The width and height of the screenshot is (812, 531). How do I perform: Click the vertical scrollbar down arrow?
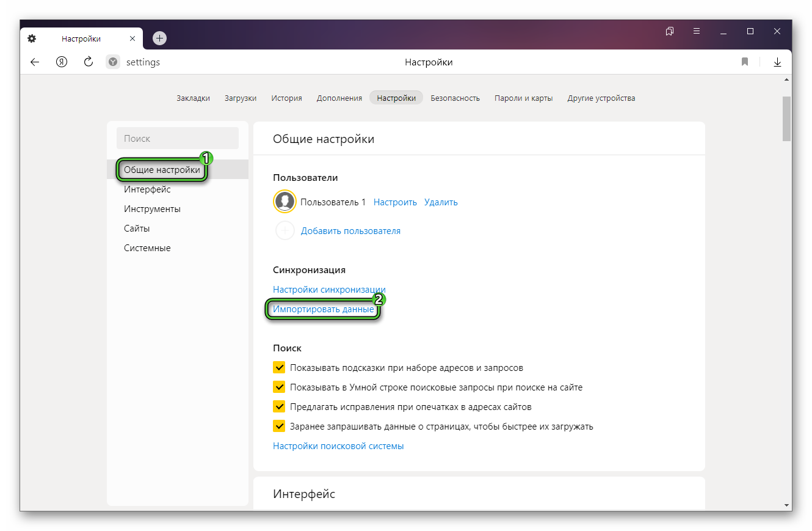point(787,505)
